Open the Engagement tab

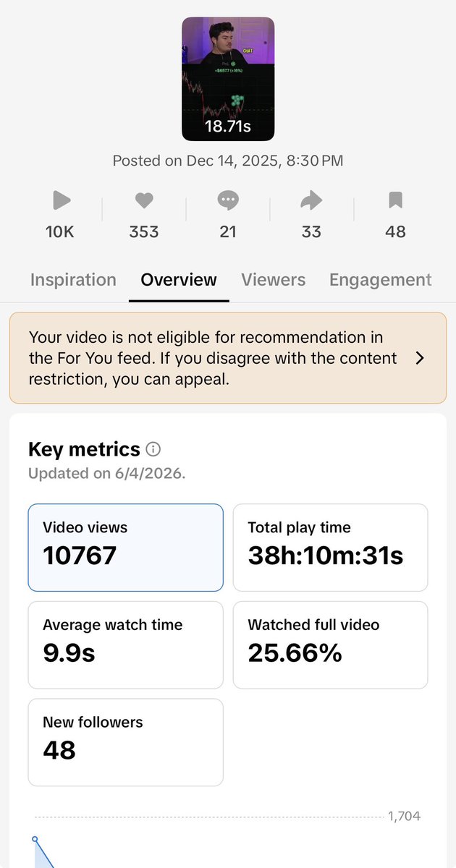coord(380,280)
